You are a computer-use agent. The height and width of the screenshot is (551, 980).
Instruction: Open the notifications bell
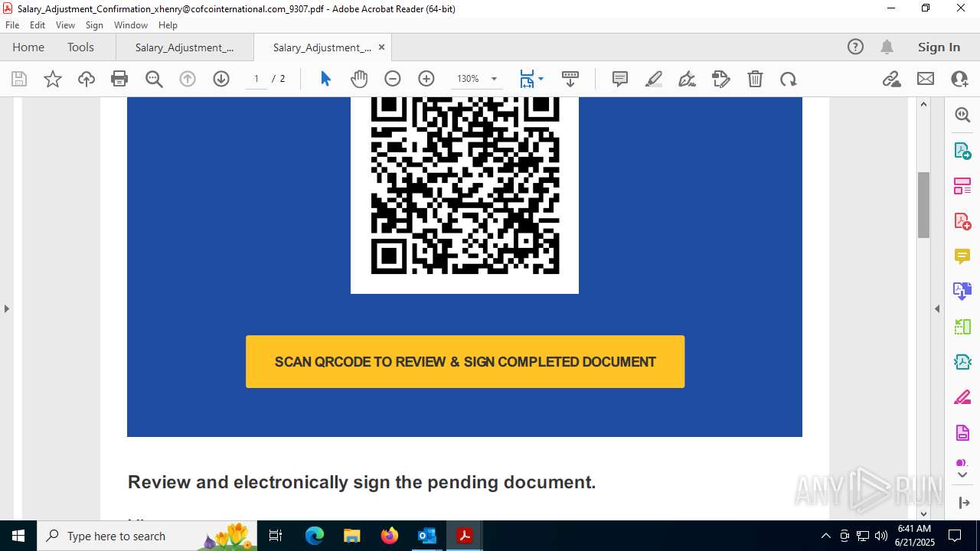[x=887, y=47]
